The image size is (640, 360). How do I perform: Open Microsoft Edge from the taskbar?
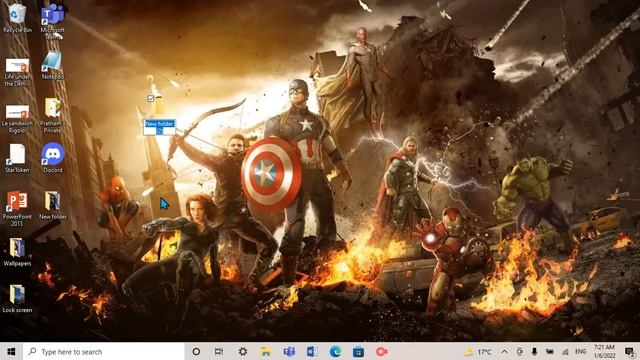click(336, 351)
